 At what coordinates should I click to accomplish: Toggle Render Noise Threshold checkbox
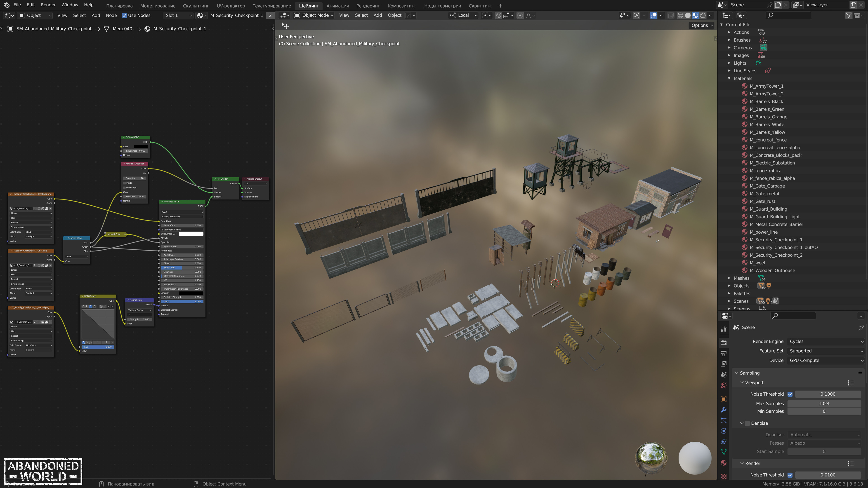point(790,475)
